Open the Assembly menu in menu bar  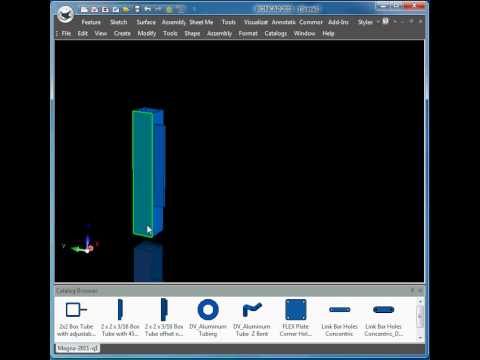click(219, 33)
